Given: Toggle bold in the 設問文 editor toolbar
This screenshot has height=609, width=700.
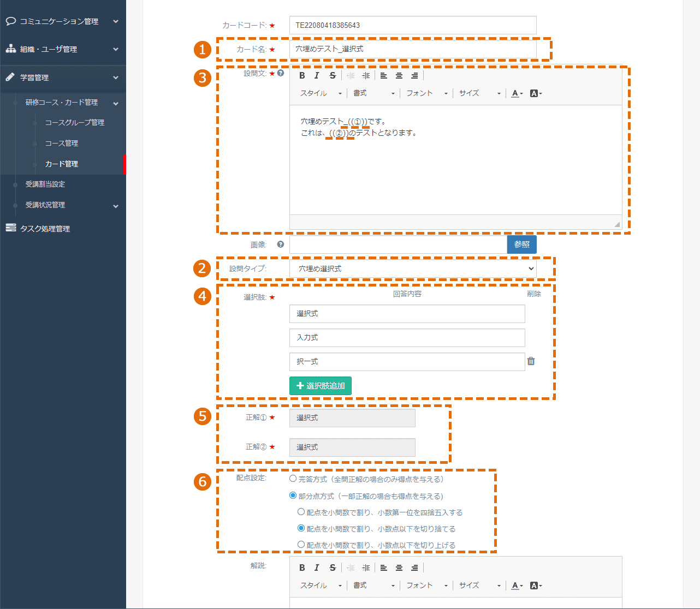Looking at the screenshot, I should coord(302,76).
